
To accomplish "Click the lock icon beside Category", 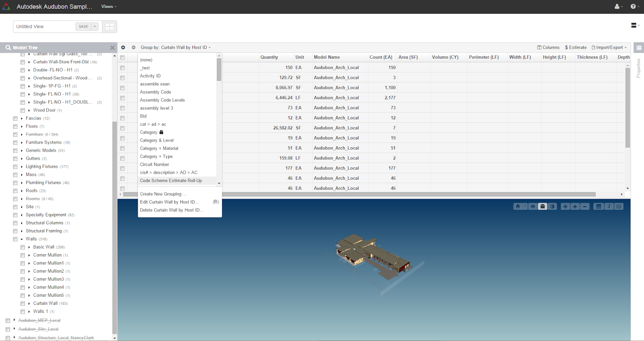I will pos(161,132).
